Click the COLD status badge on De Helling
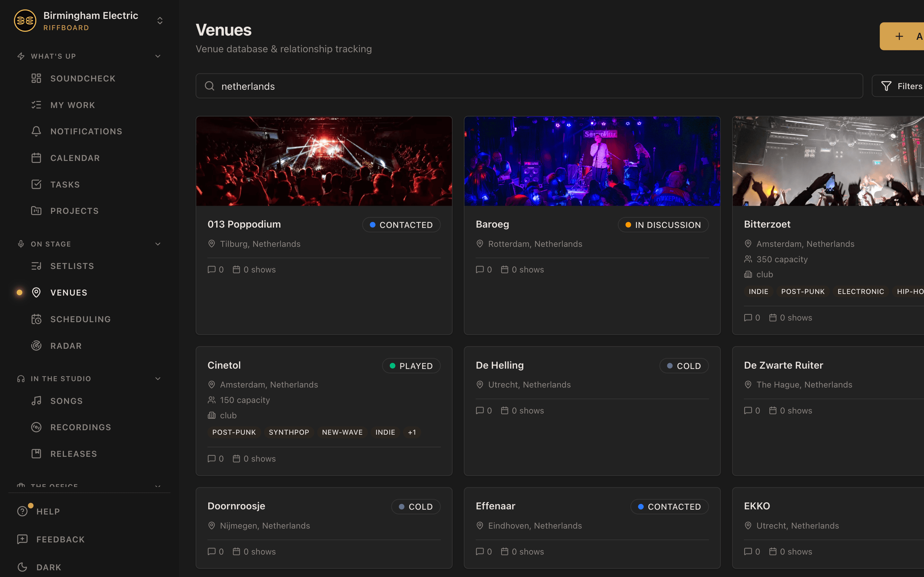Viewport: 924px width, 577px height. (x=683, y=365)
